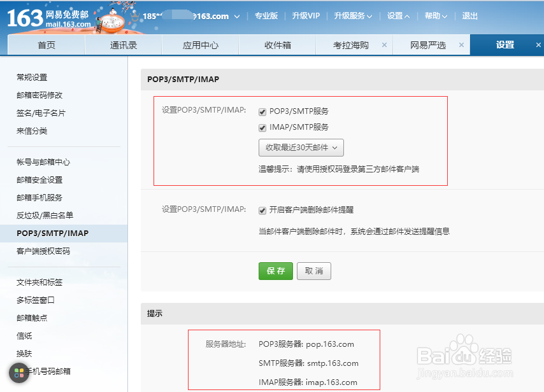Image resolution: width=544 pixels, height=392 pixels.
Task: Open 邮箱手机服务
Action: coord(39,197)
